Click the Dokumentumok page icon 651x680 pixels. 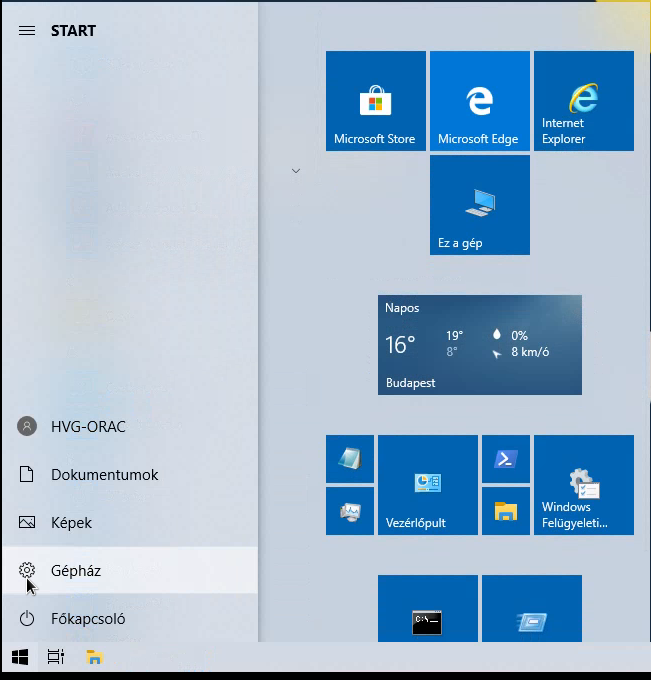tap(27, 474)
